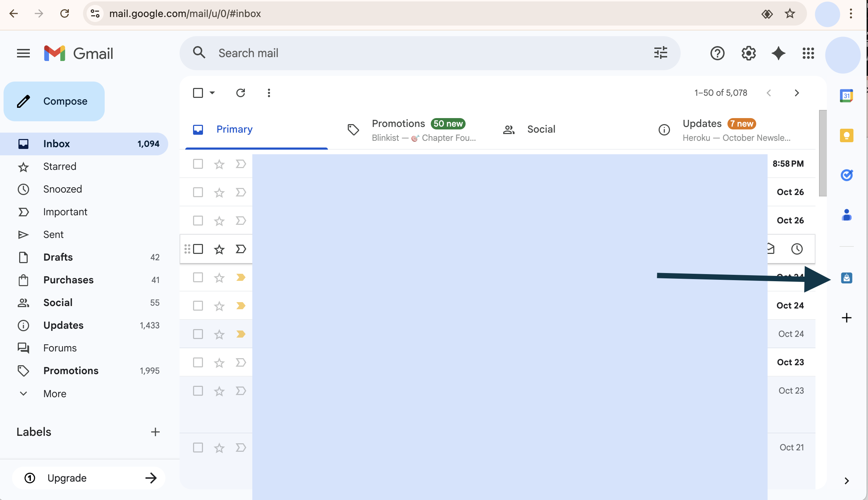Switch to the Social tab

point(541,129)
